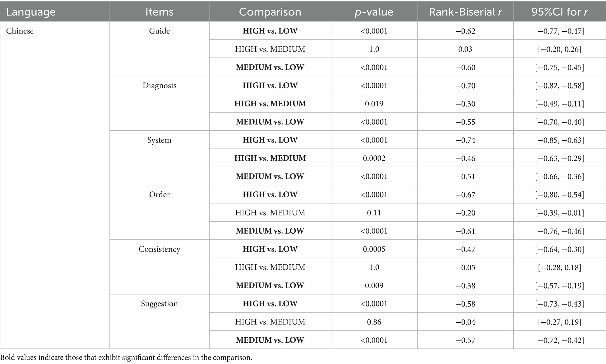This screenshot has width=606, height=364.
Task: Click the p-value cell reading 0.019
Action: (374, 104)
